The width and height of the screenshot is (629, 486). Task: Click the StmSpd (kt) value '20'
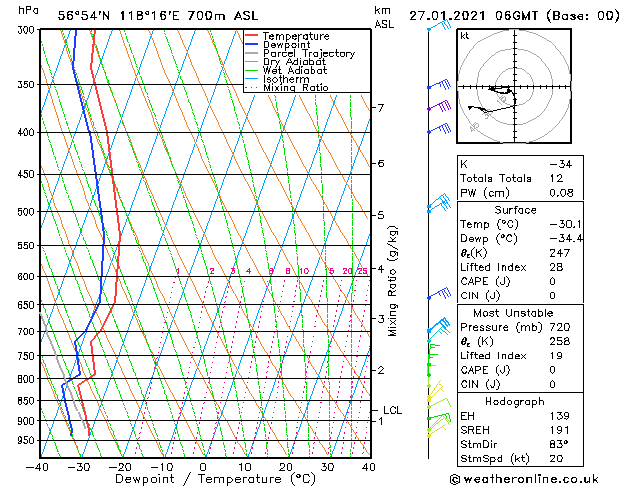pyautogui.click(x=556, y=458)
